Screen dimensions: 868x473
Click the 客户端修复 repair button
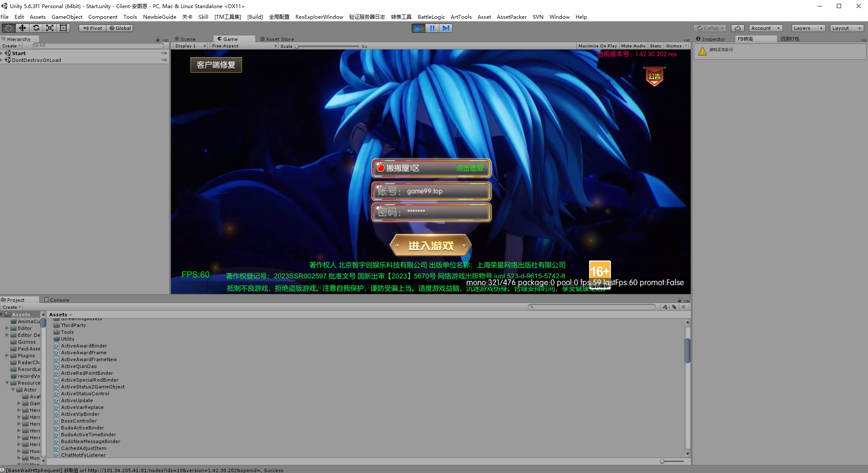pyautogui.click(x=216, y=65)
